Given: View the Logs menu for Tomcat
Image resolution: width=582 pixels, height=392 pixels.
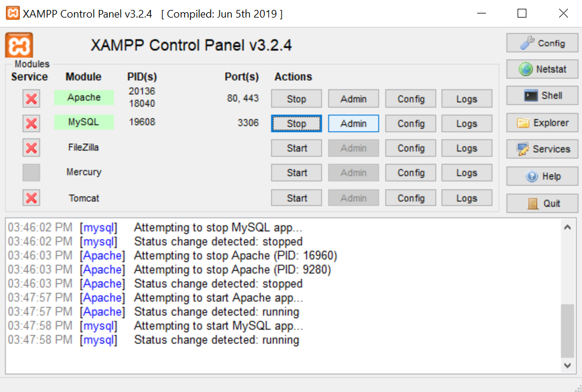Looking at the screenshot, I should coord(467,198).
